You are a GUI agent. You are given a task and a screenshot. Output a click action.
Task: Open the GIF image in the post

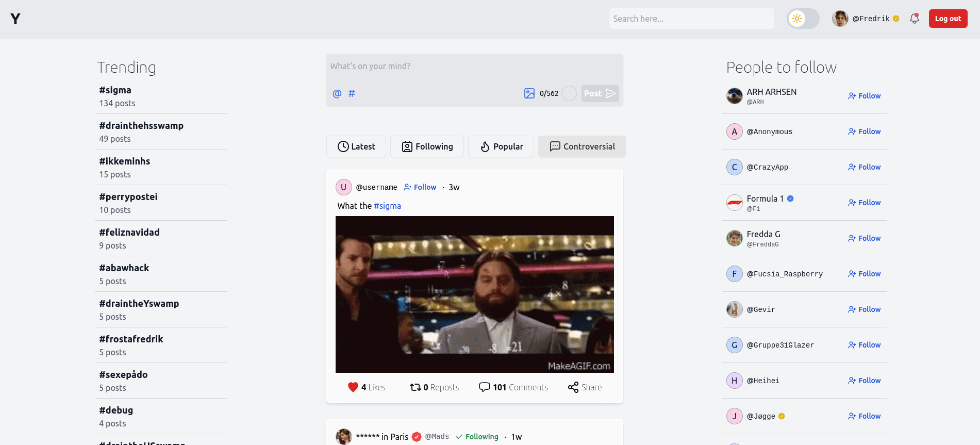coord(474,294)
